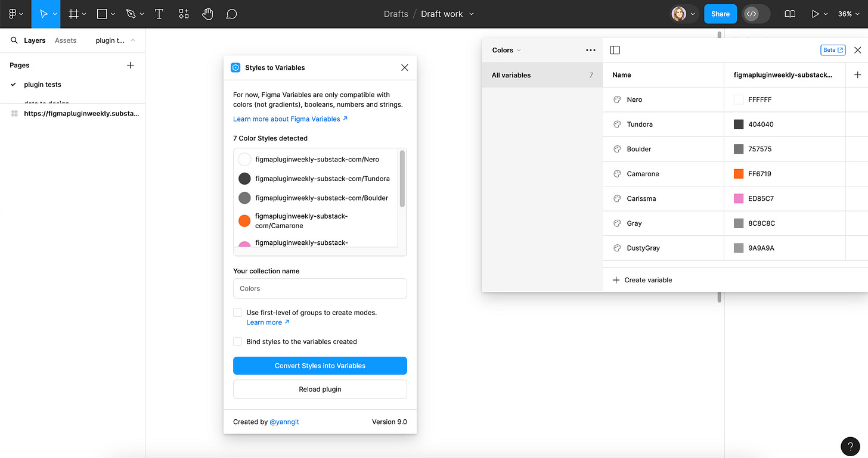
Task: Add a new mode column with plus
Action: [858, 74]
